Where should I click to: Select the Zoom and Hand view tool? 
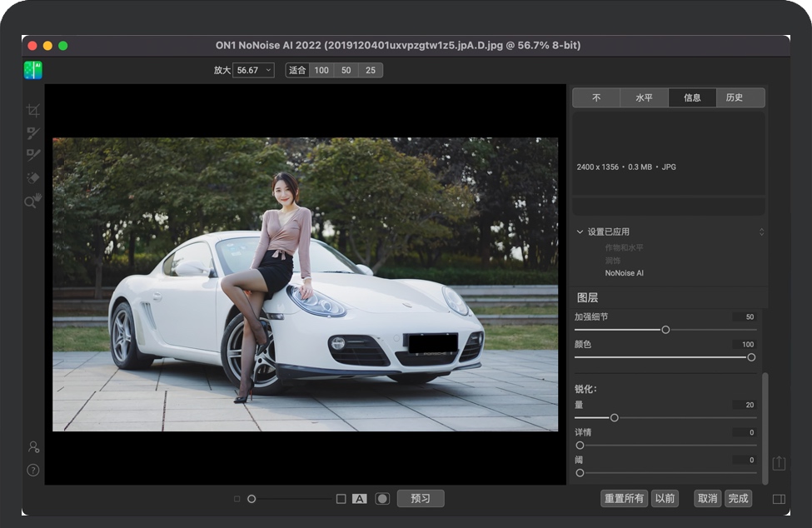[x=33, y=201]
